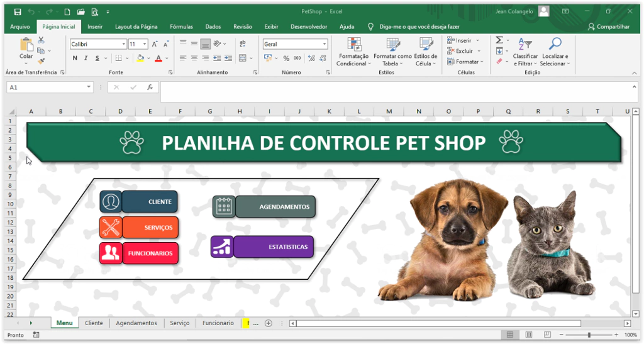Expand the Name Box dropdown arrow
Image resolution: width=644 pixels, height=344 pixels.
(x=89, y=87)
